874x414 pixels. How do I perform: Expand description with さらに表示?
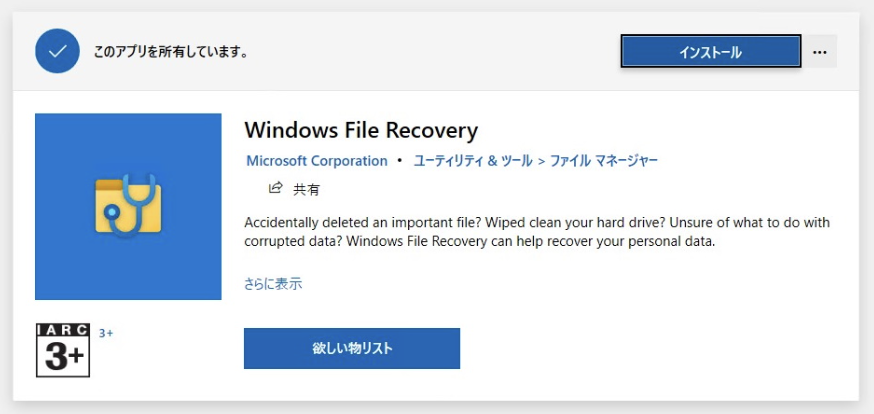(x=273, y=283)
